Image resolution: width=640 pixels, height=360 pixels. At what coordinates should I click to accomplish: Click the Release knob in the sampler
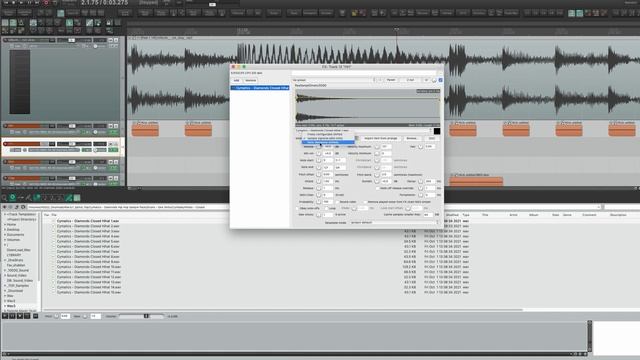318,188
